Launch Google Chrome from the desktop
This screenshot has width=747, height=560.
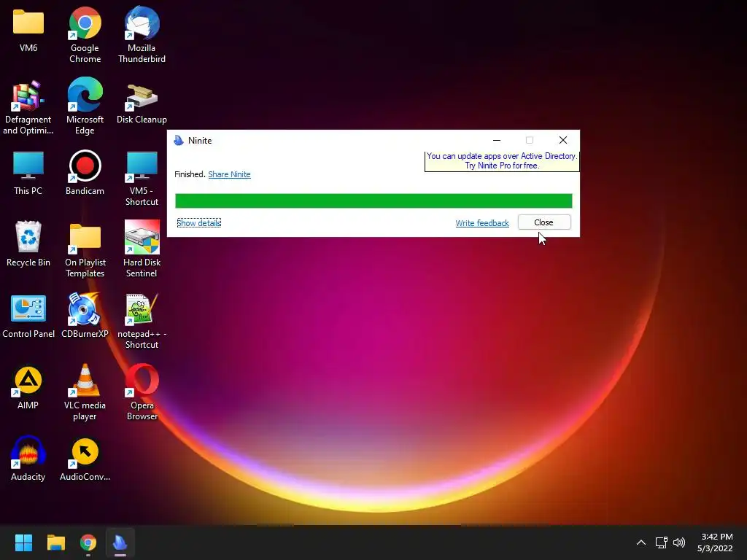(85, 23)
